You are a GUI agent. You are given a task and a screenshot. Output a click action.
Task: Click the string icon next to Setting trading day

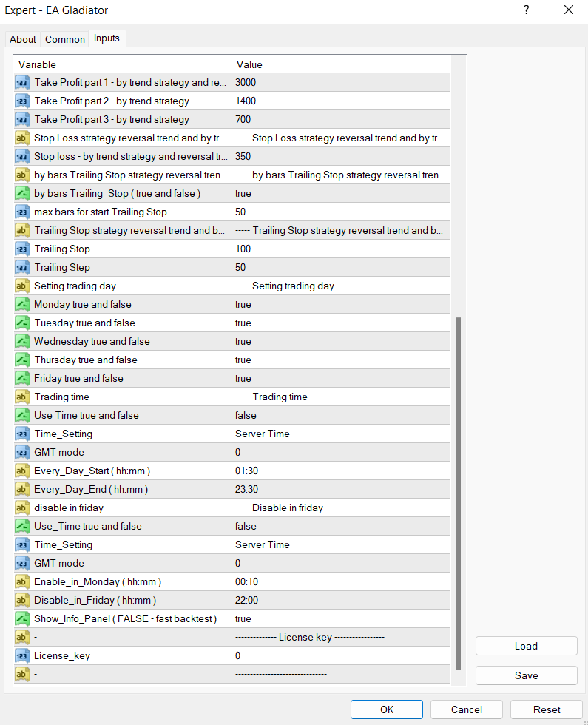pyautogui.click(x=22, y=286)
